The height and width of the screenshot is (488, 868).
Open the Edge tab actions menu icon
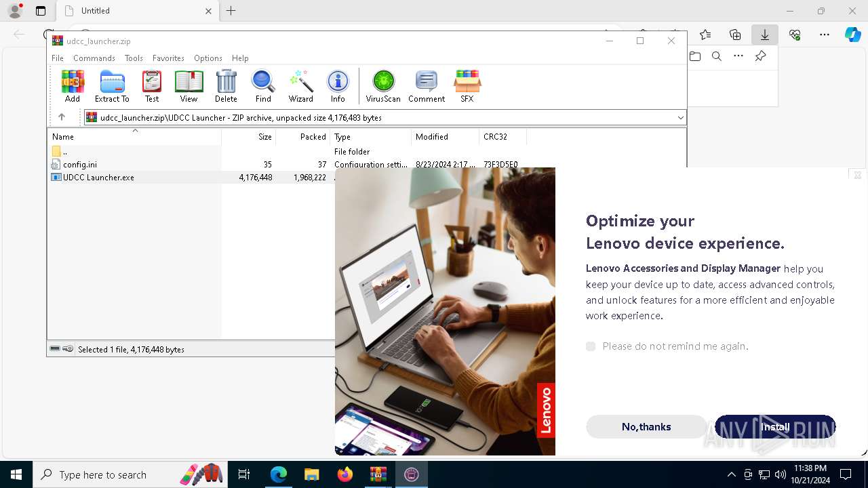pyautogui.click(x=41, y=11)
